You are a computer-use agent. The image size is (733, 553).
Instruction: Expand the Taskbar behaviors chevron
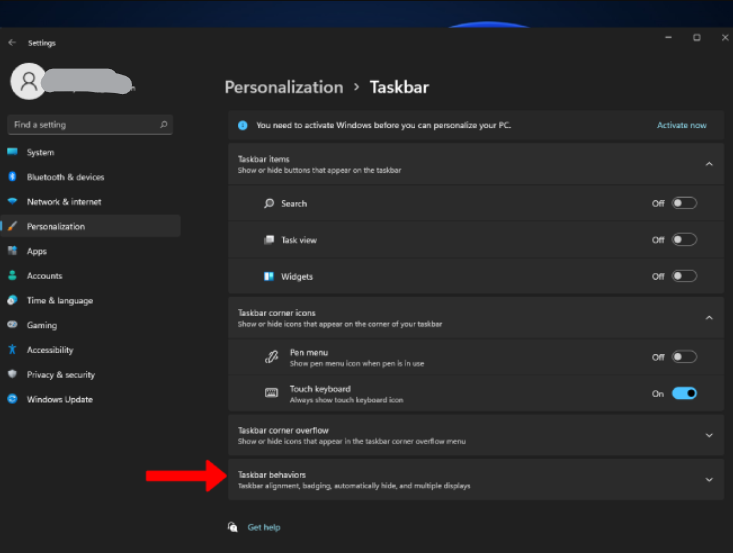point(709,480)
